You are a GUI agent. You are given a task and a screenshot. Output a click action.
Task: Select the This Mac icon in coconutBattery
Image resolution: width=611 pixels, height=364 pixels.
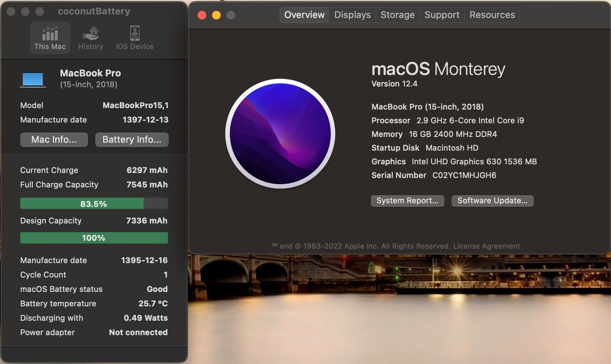(x=50, y=38)
